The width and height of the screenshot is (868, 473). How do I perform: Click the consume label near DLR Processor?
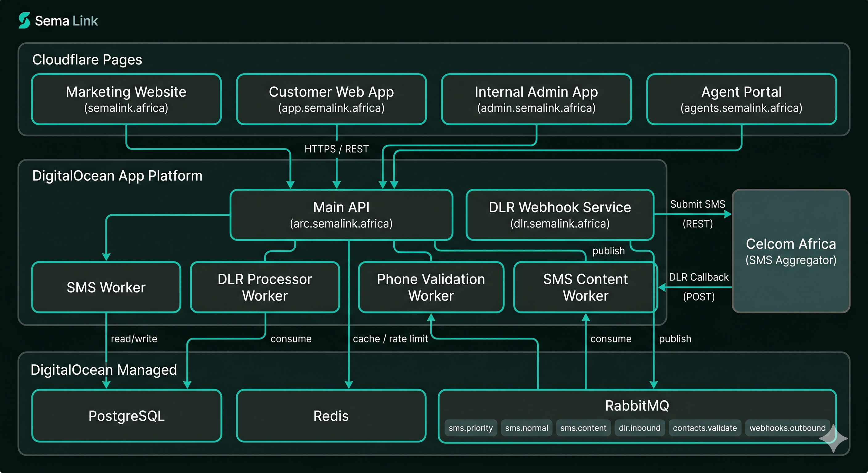[291, 339]
